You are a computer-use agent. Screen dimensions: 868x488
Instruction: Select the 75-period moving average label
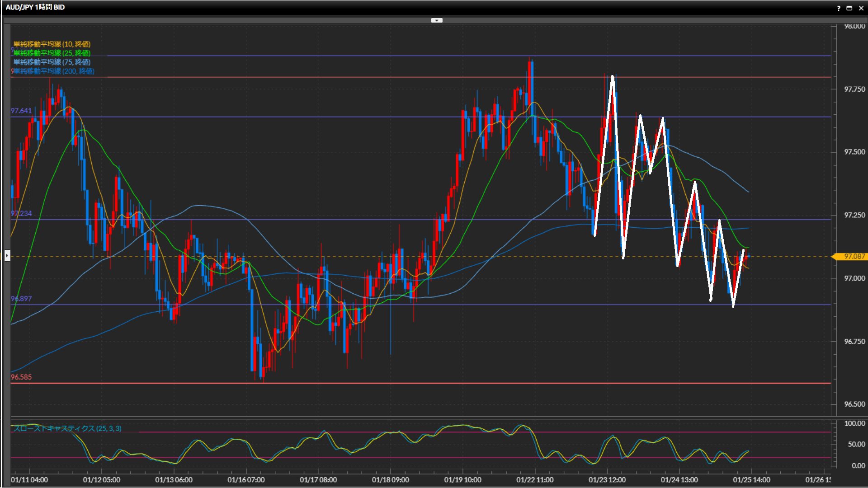[x=52, y=62]
